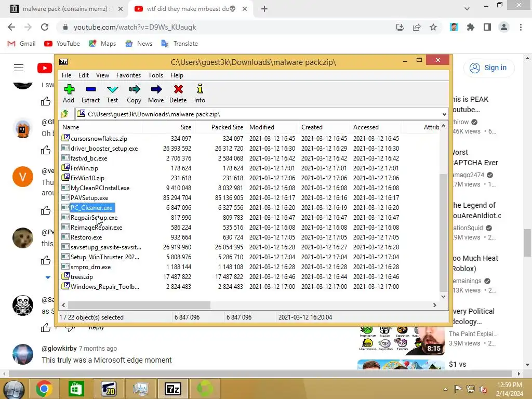
Task: Open the Tools menu in 7-Zip
Action: coord(156,75)
